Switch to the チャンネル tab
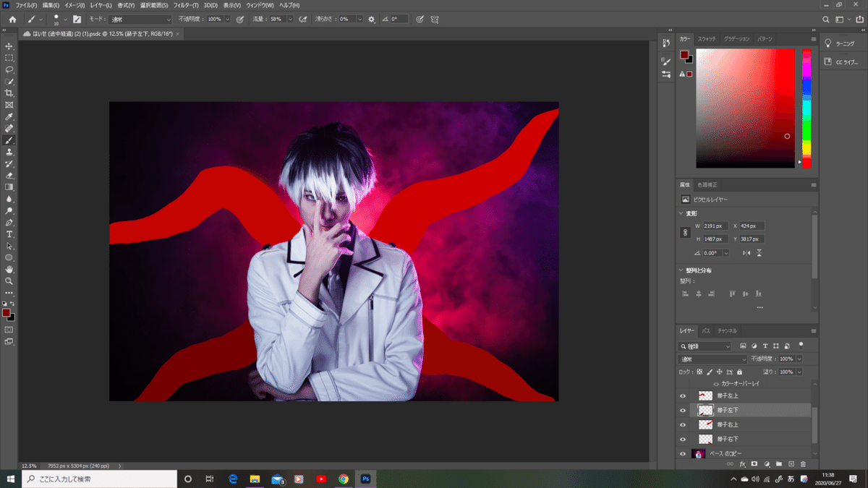The image size is (868, 488). (x=727, y=331)
